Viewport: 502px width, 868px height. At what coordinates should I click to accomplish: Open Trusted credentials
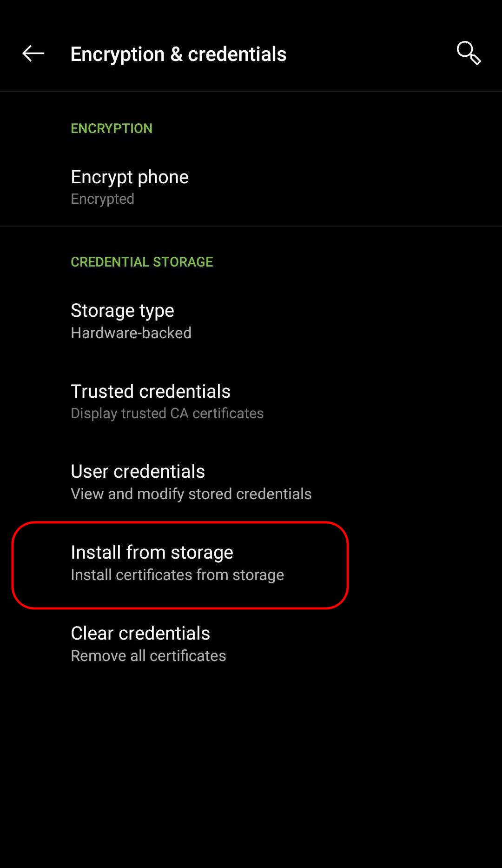pos(151,392)
